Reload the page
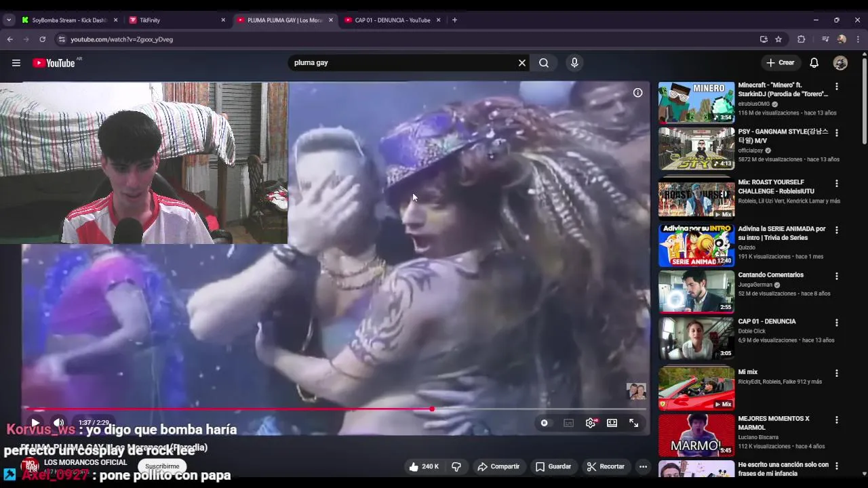 (x=42, y=39)
